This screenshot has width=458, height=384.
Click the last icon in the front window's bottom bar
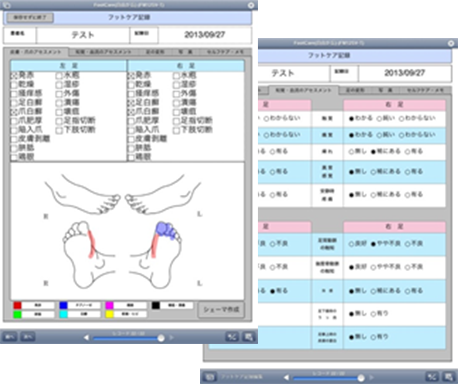tap(249, 337)
